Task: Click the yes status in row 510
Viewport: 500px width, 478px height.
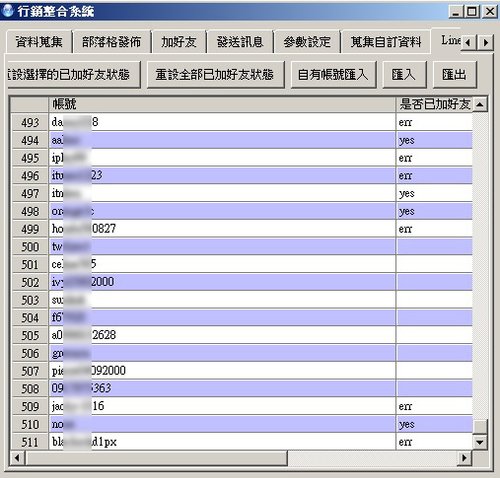Action: click(434, 424)
